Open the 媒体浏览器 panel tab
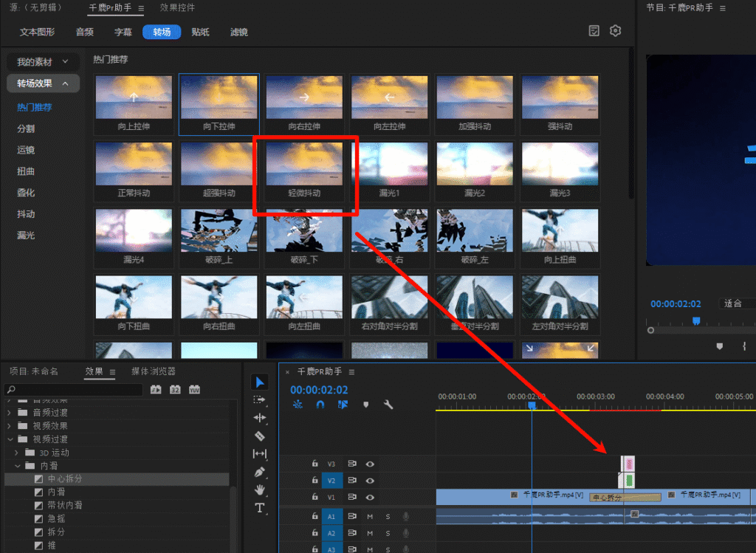Screen dimensions: 756x553 click(154, 371)
